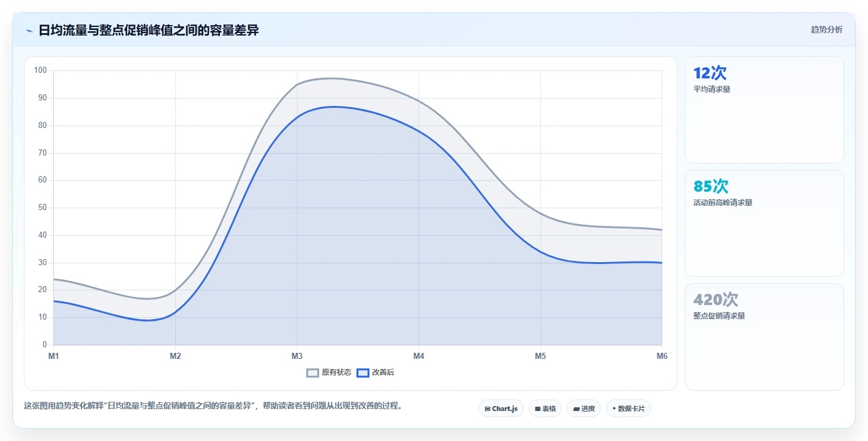This screenshot has width=868, height=441.
Task: Select the 数据卡片 tag chip
Action: coord(628,409)
